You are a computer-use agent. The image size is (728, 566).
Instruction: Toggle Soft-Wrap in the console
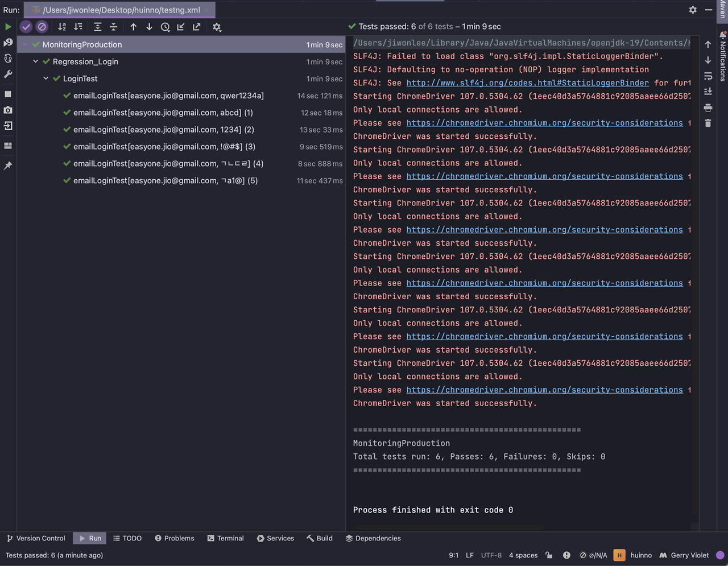[x=708, y=76]
